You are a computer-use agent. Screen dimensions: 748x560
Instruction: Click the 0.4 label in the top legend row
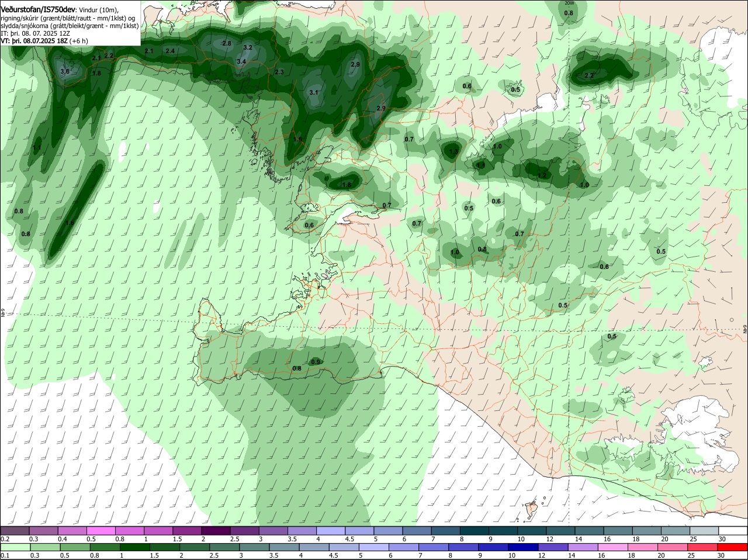click(63, 539)
